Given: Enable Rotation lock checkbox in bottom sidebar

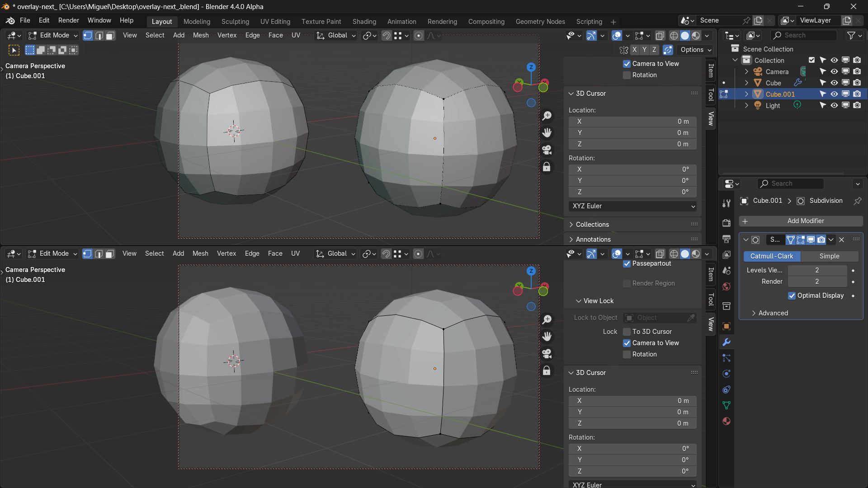Looking at the screenshot, I should pos(627,354).
